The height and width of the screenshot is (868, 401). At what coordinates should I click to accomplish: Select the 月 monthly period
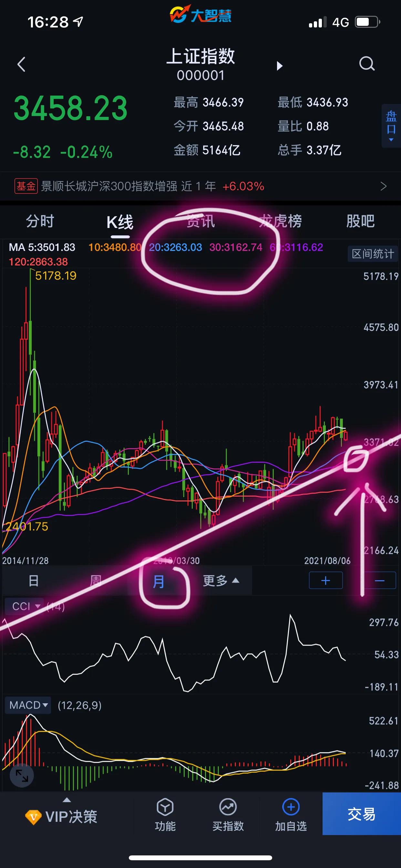[159, 581]
